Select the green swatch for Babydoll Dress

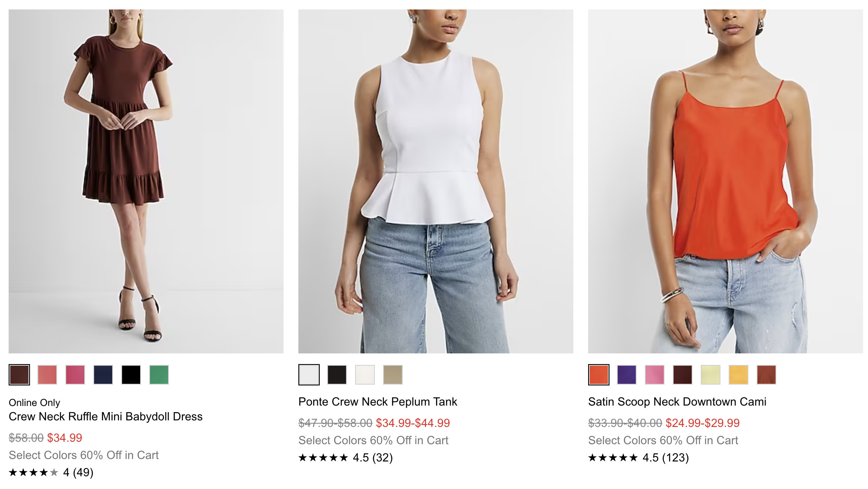click(159, 375)
